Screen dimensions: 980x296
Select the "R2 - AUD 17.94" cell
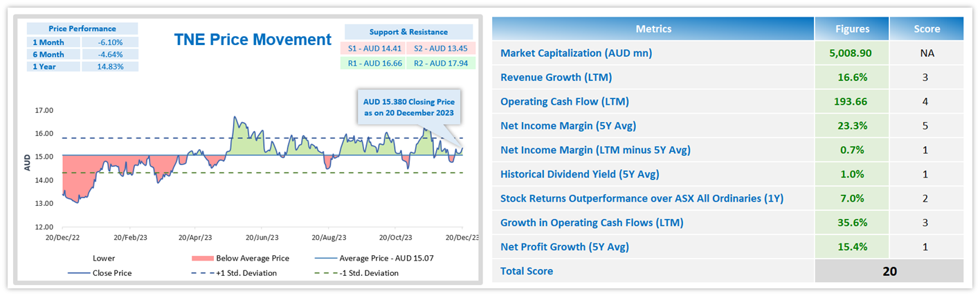click(441, 62)
